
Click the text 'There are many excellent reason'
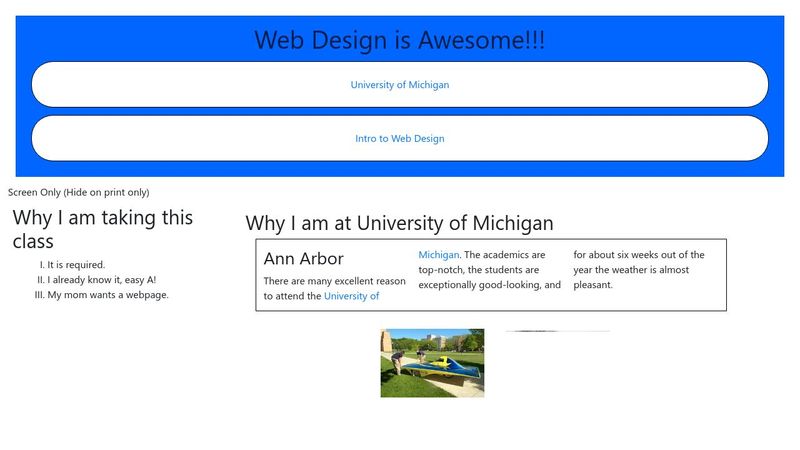pyautogui.click(x=334, y=281)
